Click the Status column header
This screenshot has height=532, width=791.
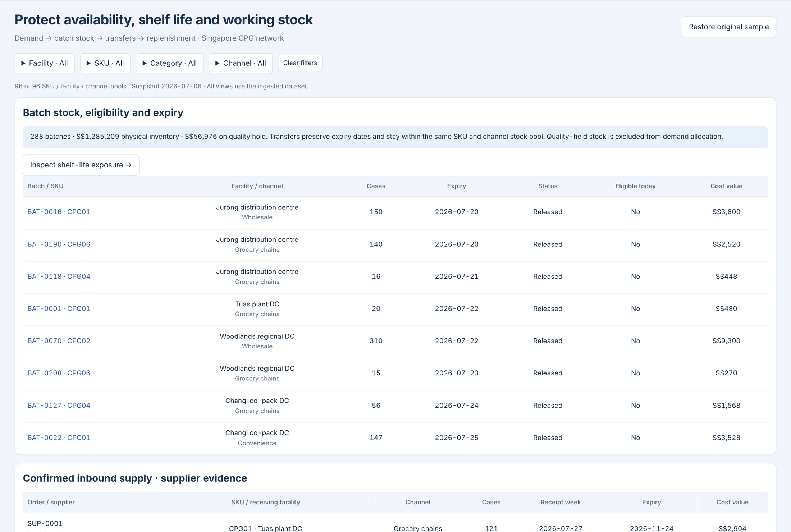(x=548, y=186)
